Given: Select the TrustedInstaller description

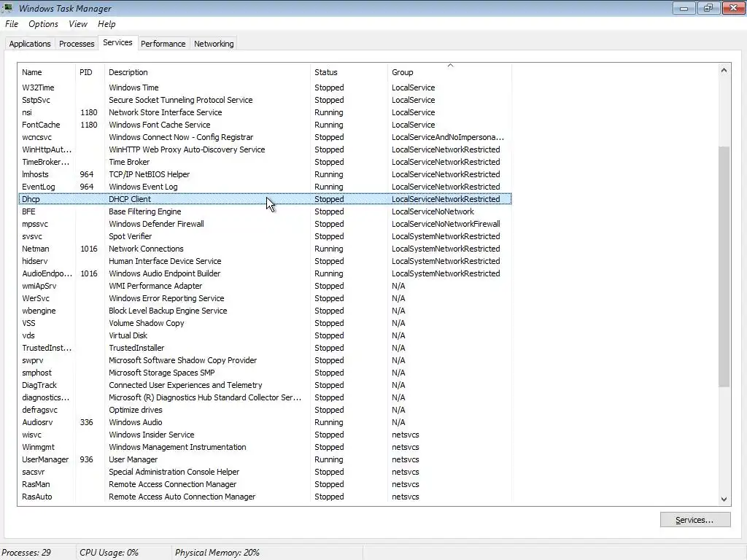Looking at the screenshot, I should point(136,348).
